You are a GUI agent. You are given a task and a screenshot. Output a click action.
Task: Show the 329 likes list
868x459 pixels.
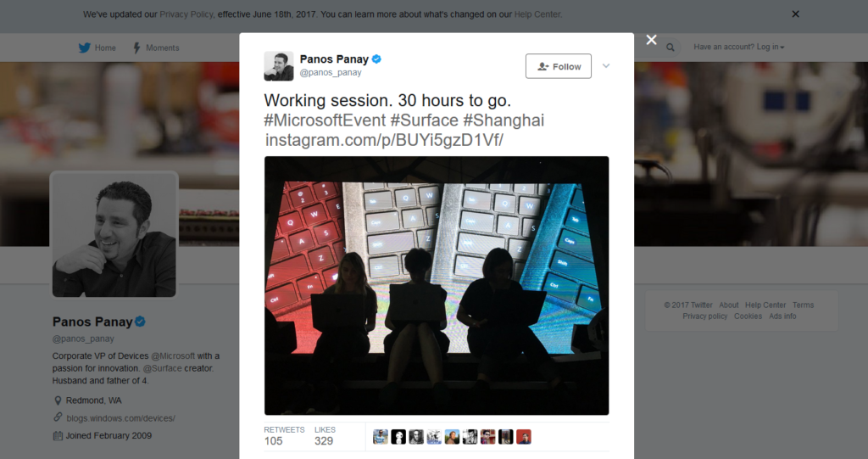(325, 436)
